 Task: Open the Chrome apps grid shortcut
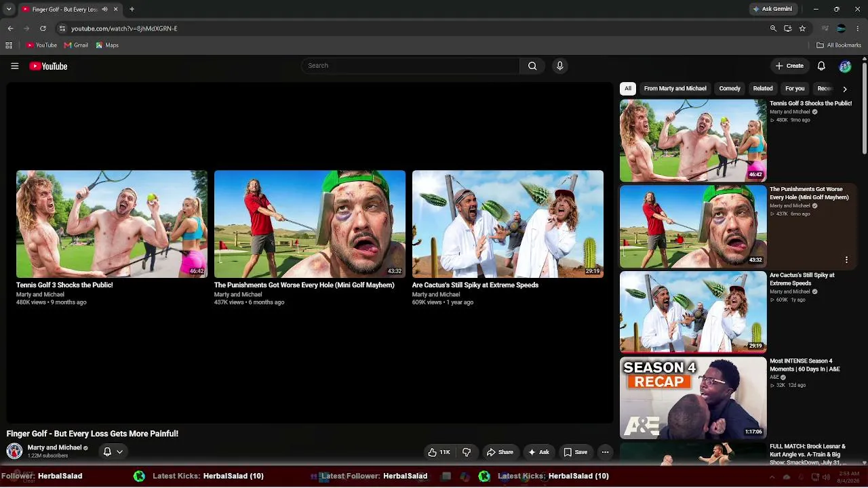tap(9, 45)
